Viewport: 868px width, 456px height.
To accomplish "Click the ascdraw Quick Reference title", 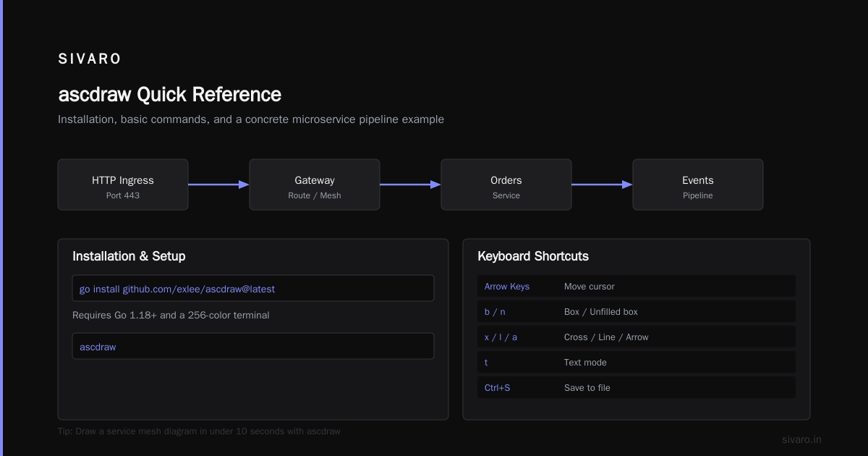I will (x=169, y=95).
